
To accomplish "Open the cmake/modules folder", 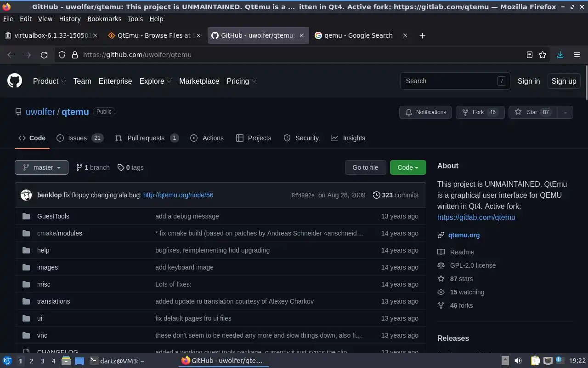I will [60, 233].
